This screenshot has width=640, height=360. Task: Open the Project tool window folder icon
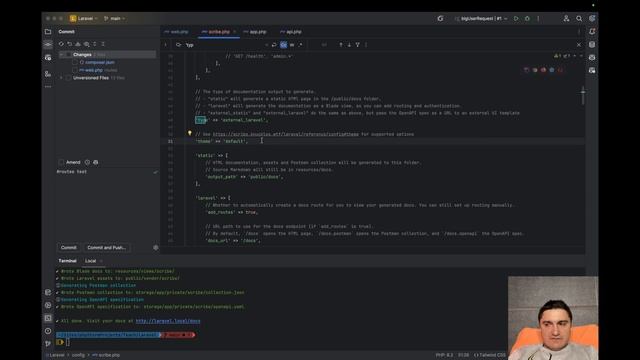click(x=48, y=31)
